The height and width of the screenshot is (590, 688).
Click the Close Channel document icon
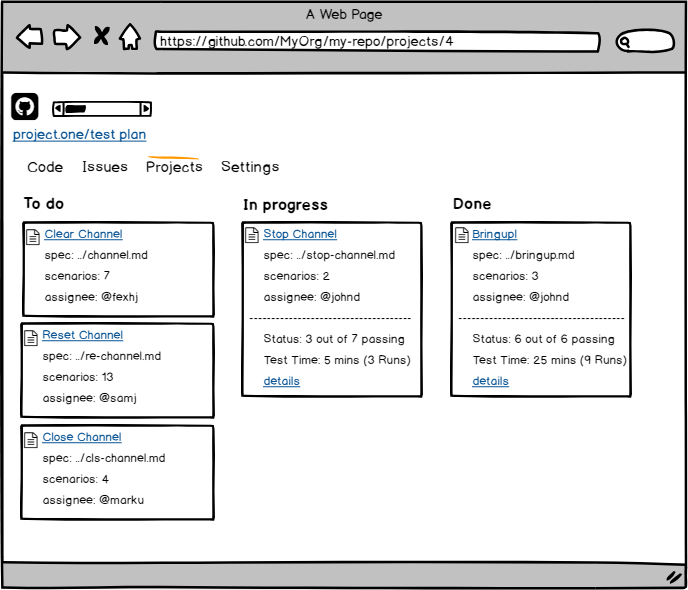click(31, 440)
